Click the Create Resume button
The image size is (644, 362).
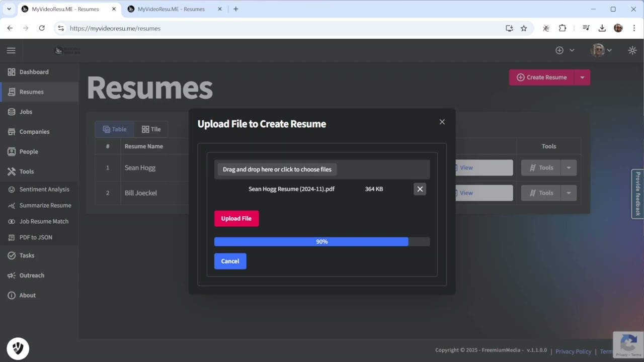541,77
